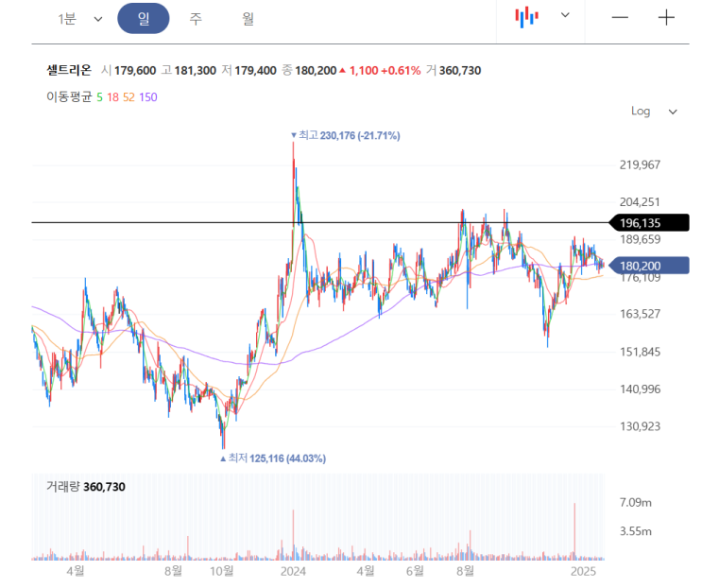The height and width of the screenshot is (588, 702).
Task: Click the 189,659 price axis label
Action: [640, 239]
